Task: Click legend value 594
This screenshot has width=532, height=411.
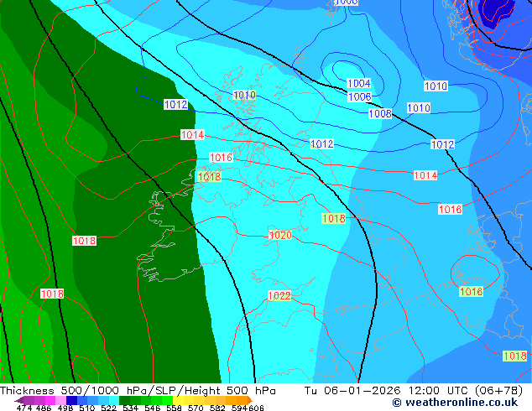Action: 239,408
